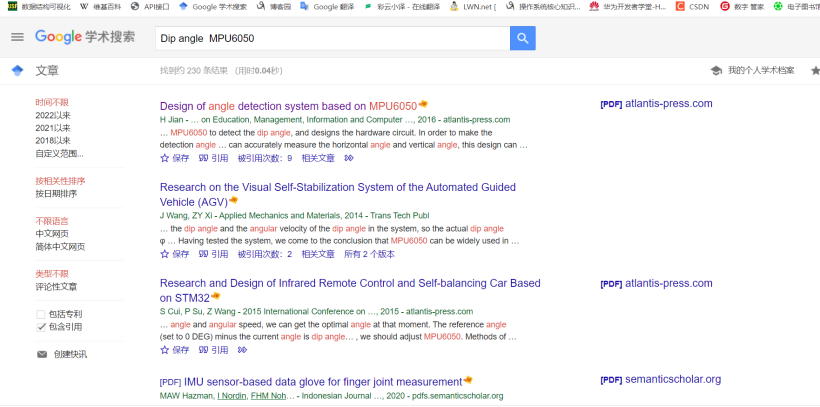The height and width of the screenshot is (407, 820).
Task: Open 我的个人学术档案
Action: point(761,71)
